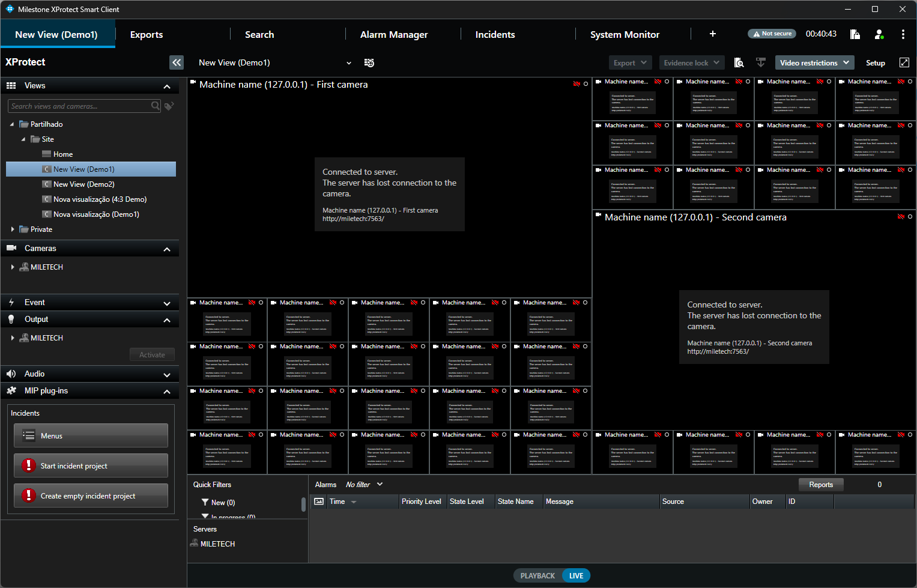The height and width of the screenshot is (588, 917).
Task: Click the alarm image column header icon
Action: coord(319,502)
